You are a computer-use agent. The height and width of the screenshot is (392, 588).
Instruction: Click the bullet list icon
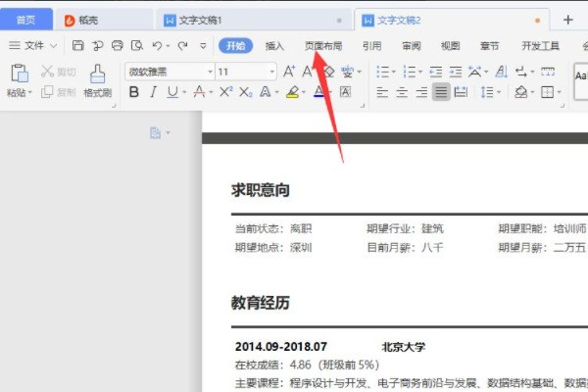[382, 72]
